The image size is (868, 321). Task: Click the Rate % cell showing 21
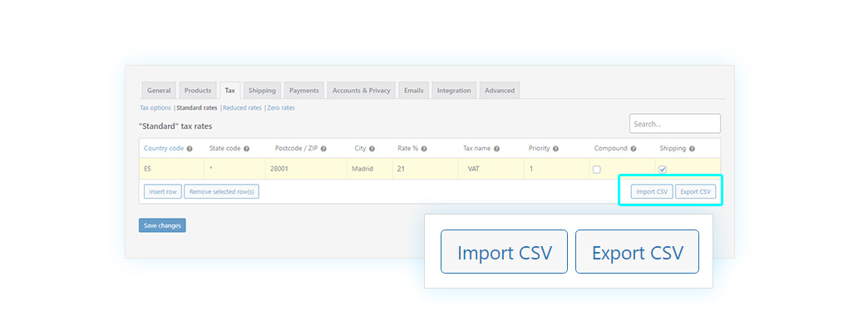[425, 169]
